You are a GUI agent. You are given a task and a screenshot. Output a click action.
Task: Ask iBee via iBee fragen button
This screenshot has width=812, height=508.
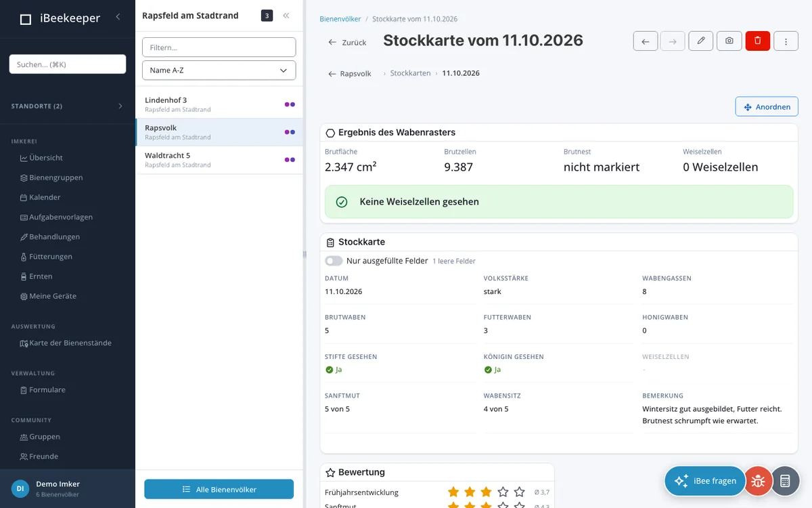click(x=704, y=481)
